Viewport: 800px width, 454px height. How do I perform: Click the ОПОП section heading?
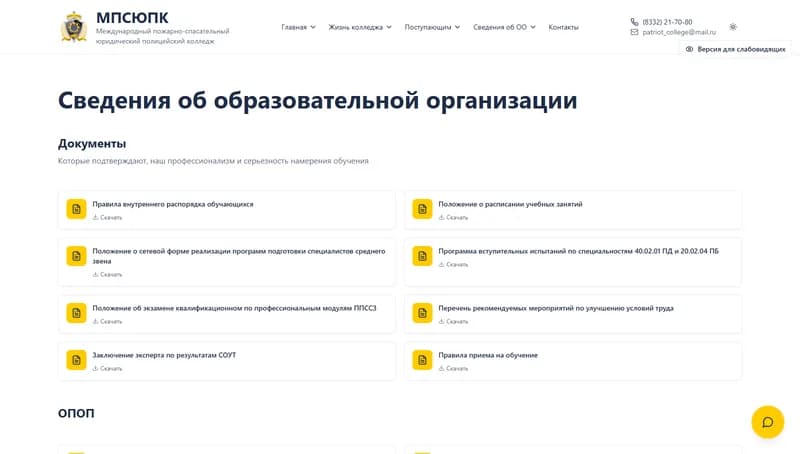point(76,412)
